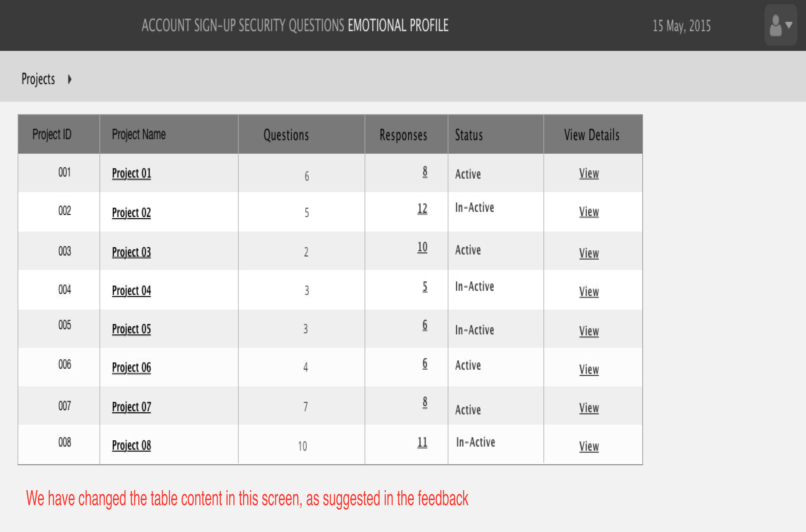
Task: Select the Emotional Profile tab
Action: pyautogui.click(x=398, y=25)
